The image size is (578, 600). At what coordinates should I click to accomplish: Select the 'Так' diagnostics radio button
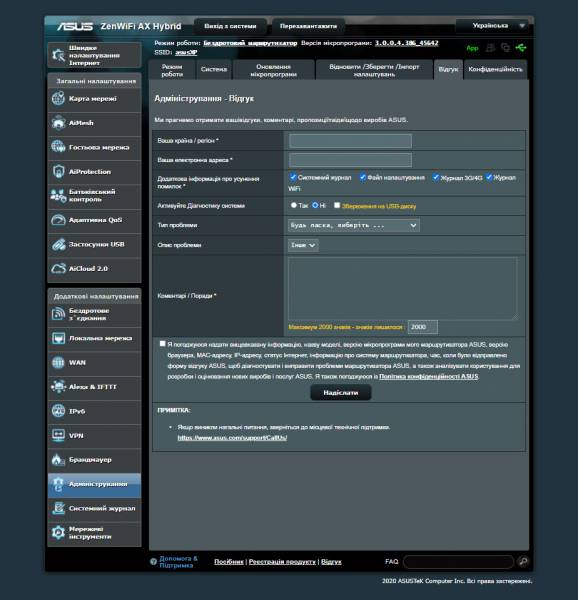[x=293, y=205]
